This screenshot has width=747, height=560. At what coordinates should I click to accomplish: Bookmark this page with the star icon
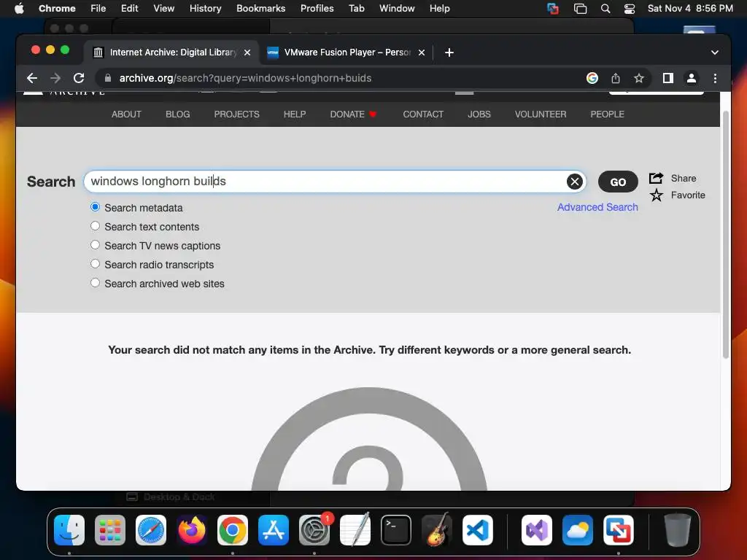point(639,78)
